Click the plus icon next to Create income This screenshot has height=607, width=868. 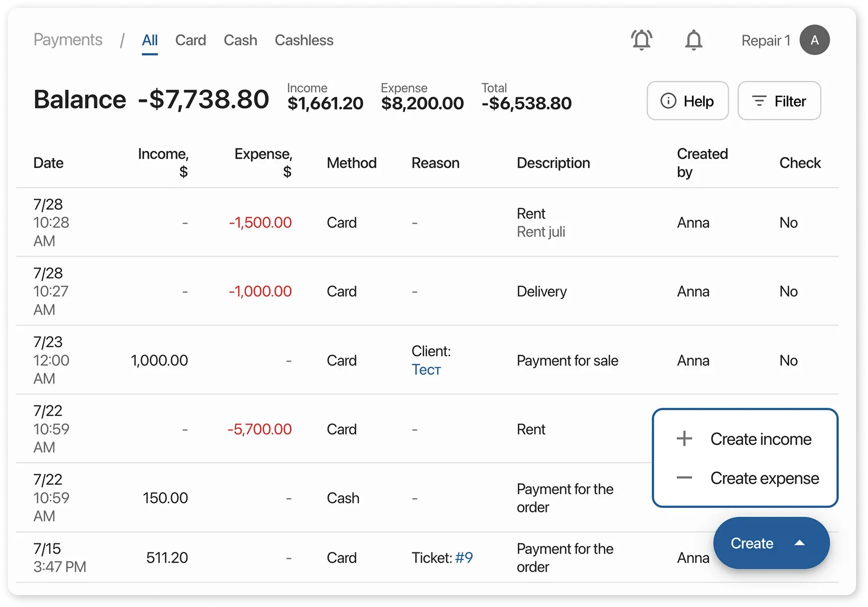point(683,438)
